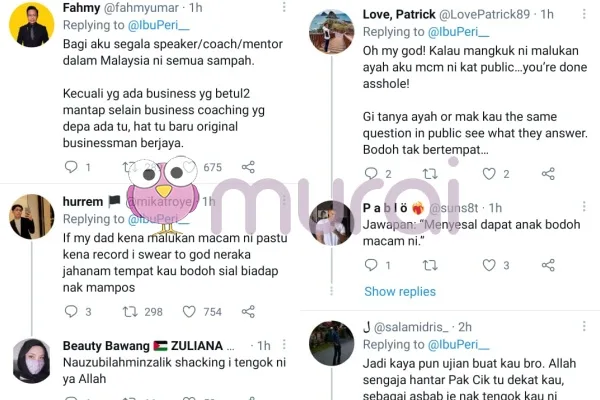This screenshot has width=600, height=400.
Task: Share Fahmy's tweet
Action: 248,167
